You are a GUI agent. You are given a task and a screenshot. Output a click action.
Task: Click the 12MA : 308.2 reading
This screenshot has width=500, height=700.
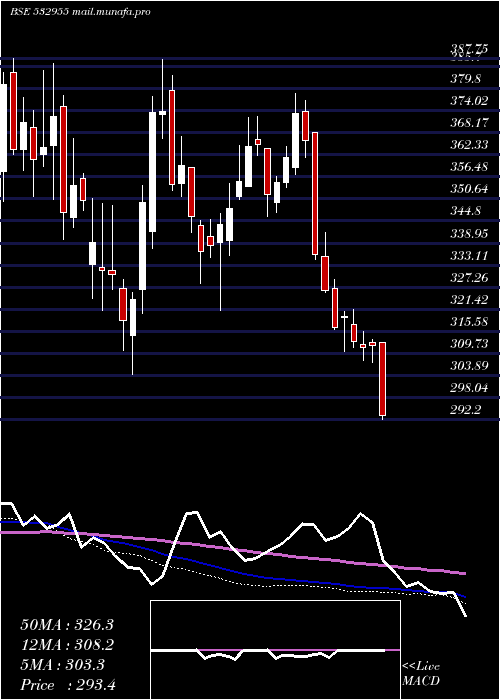[67, 645]
